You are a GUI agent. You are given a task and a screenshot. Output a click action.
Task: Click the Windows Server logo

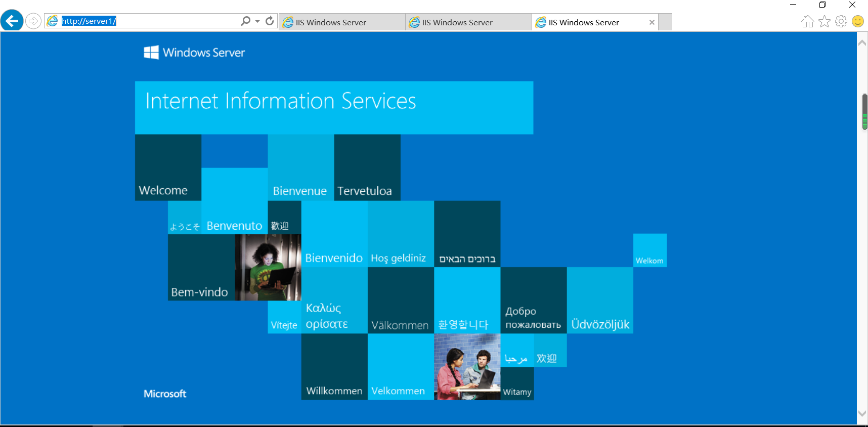coord(194,53)
